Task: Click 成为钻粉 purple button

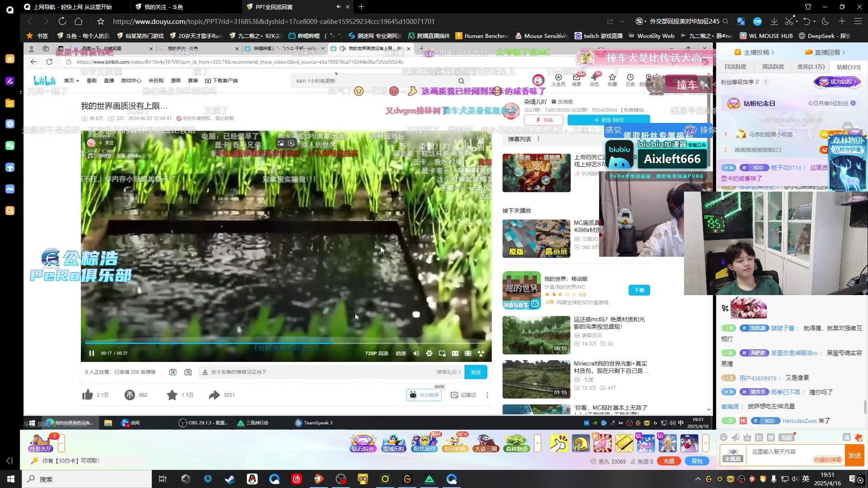Action: pos(837,82)
